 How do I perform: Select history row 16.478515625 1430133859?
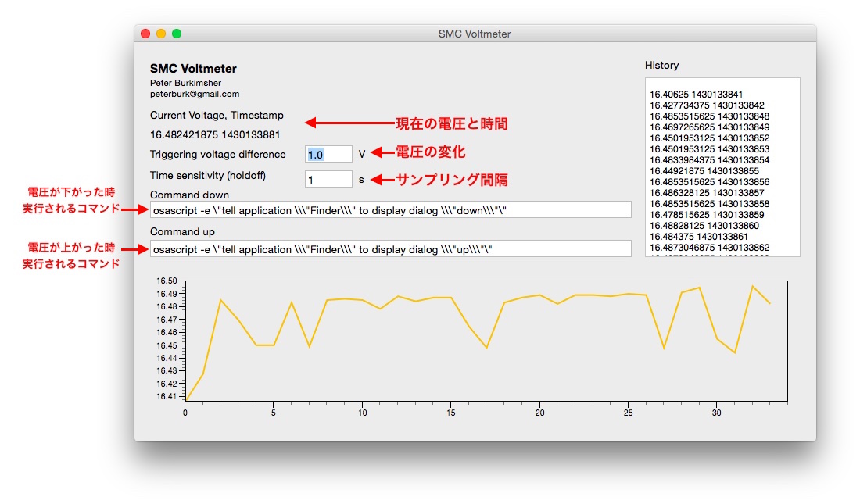pos(707,215)
